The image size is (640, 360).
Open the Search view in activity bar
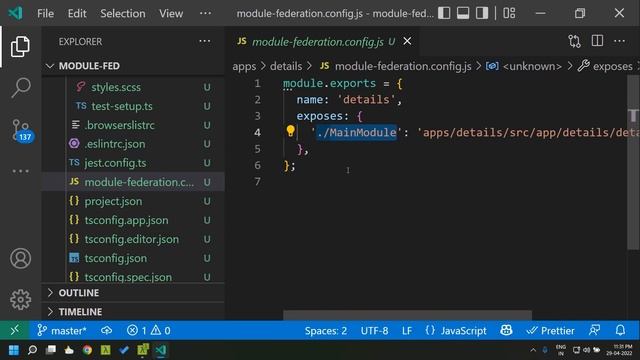[x=20, y=87]
